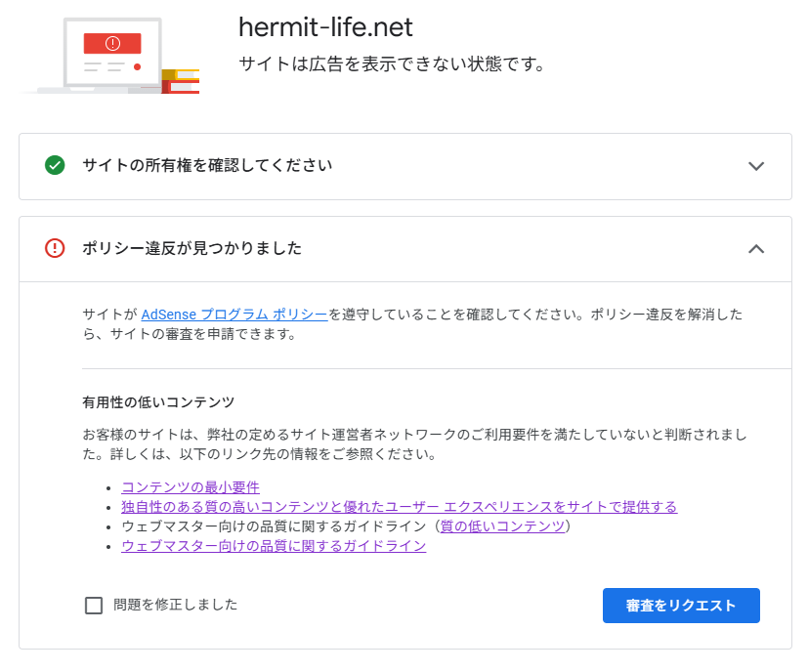Click the green checkmark ownership status icon
The image size is (808, 672).
55,165
